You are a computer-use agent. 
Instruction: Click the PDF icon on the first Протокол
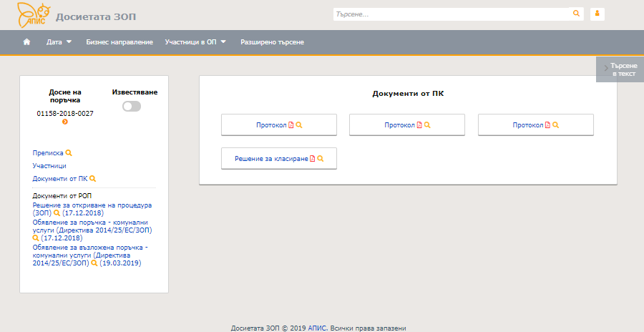coord(291,125)
